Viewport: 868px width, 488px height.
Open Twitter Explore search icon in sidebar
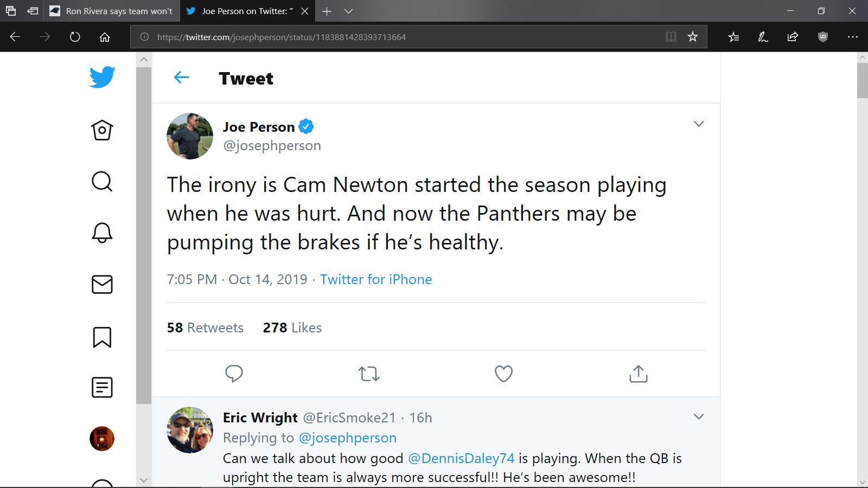coord(102,182)
